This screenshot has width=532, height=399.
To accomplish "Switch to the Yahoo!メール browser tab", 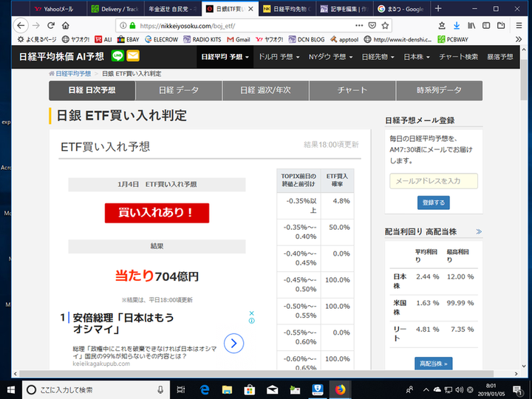I will tap(56, 9).
